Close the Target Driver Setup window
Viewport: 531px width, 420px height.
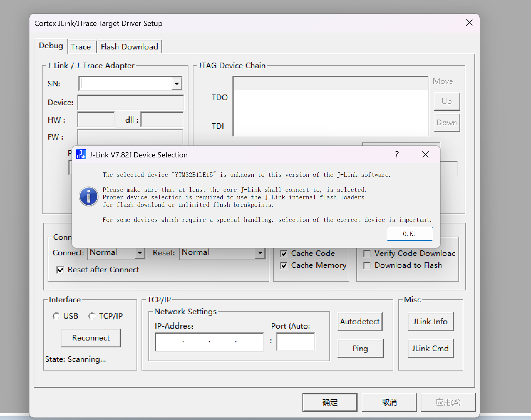[469, 23]
